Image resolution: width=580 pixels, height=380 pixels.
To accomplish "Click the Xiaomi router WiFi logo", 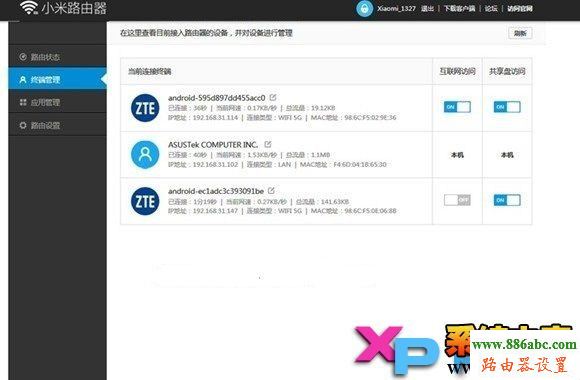I will click(x=29, y=7).
